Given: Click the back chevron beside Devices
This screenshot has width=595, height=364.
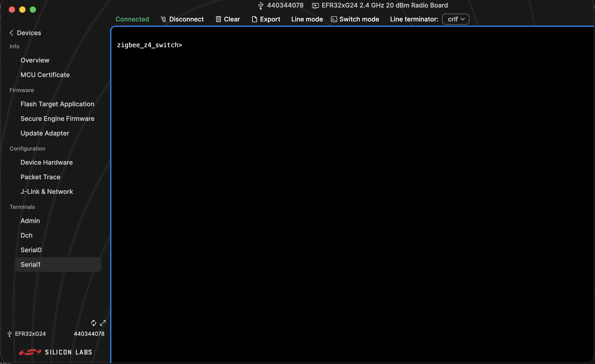Looking at the screenshot, I should click(x=11, y=33).
